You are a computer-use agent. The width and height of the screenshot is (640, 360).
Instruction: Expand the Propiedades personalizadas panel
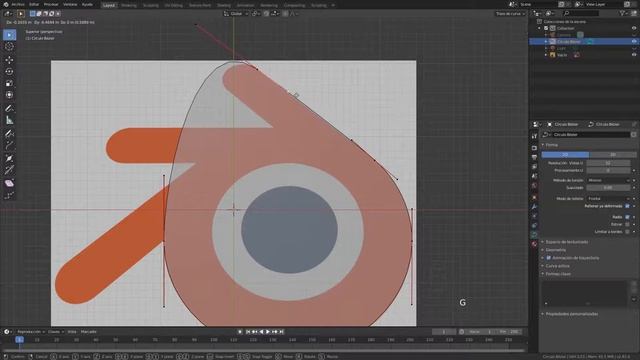click(x=571, y=314)
